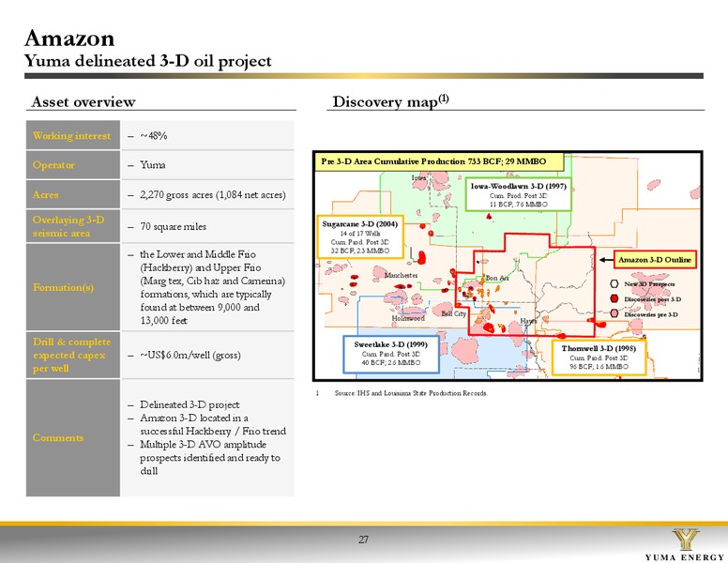Click the 'Bell City' map label

point(454,313)
